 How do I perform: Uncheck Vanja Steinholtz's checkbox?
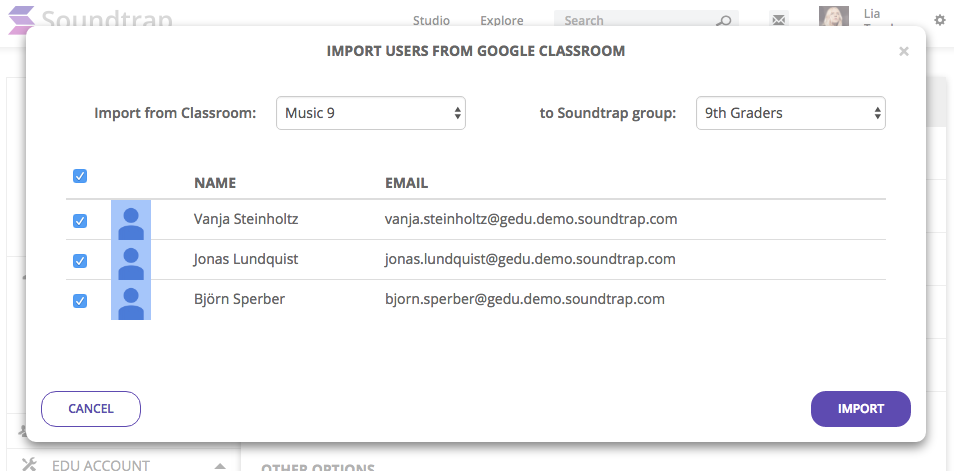80,221
